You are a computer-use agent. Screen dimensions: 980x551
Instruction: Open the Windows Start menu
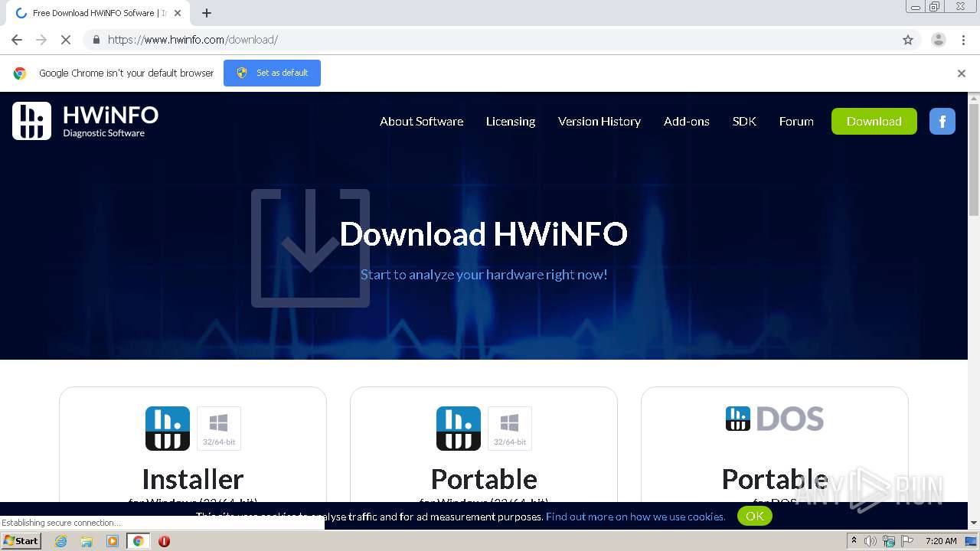(x=21, y=541)
